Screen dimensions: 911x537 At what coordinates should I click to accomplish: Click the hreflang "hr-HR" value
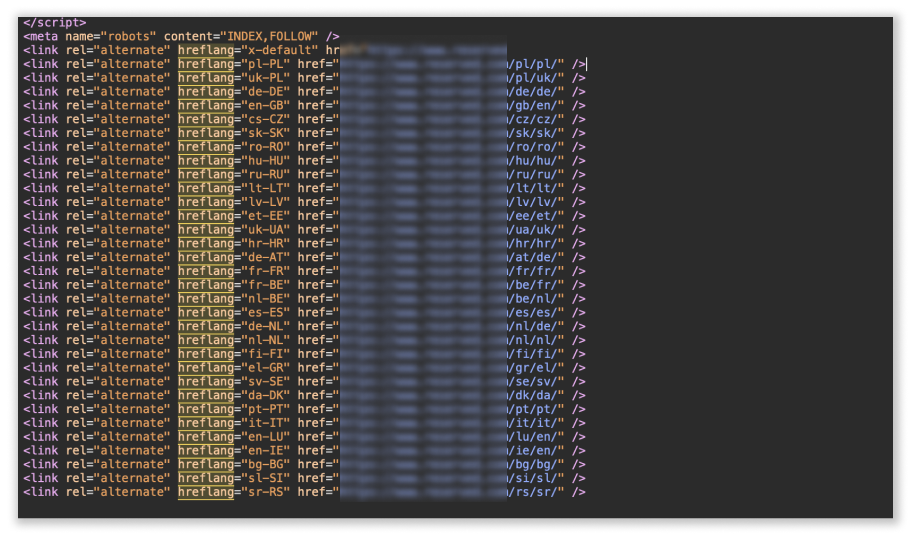pos(266,244)
